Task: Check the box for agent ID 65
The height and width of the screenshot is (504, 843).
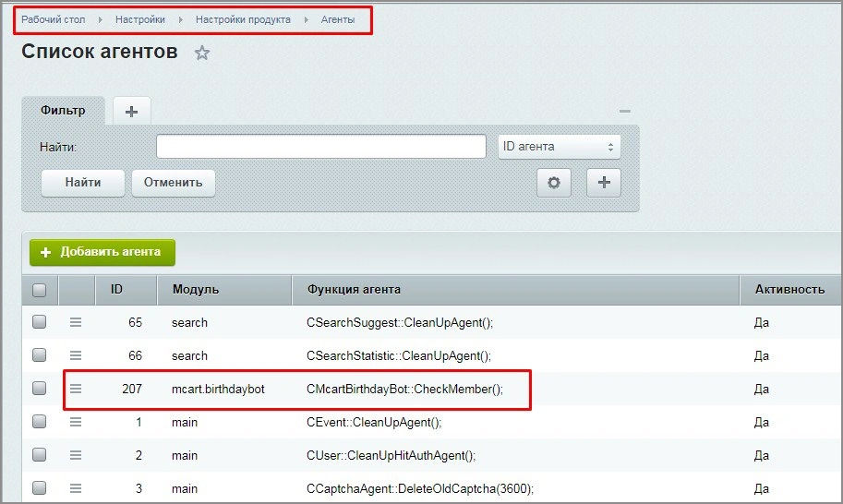Action: [x=40, y=322]
